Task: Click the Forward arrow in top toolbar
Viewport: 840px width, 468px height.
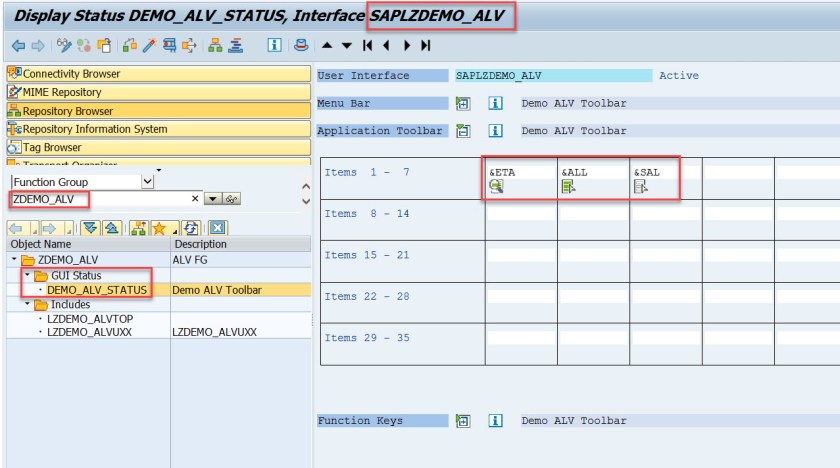Action: click(x=38, y=46)
